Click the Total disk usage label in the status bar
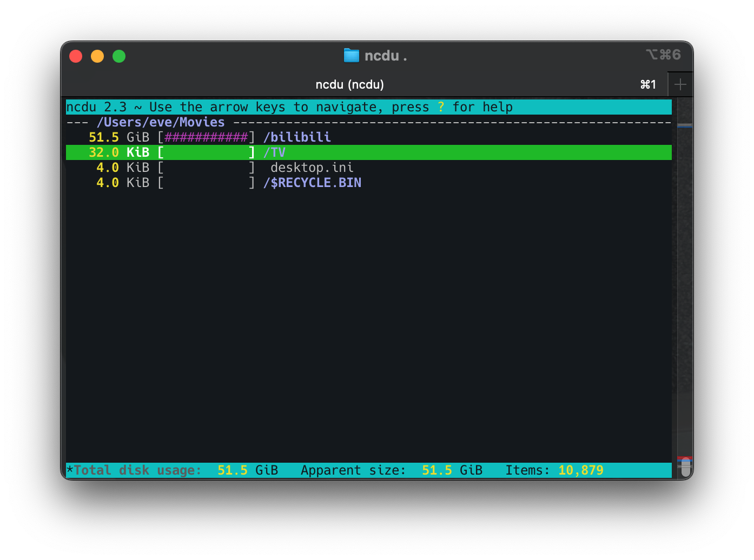The width and height of the screenshot is (754, 560). pos(135,470)
